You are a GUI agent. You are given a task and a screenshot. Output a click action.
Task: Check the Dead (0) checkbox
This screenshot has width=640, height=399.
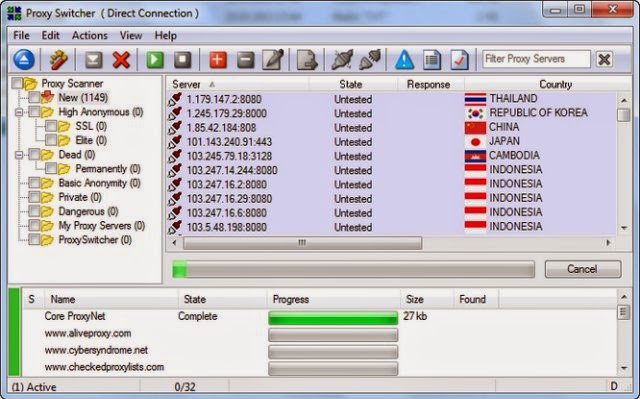34,155
